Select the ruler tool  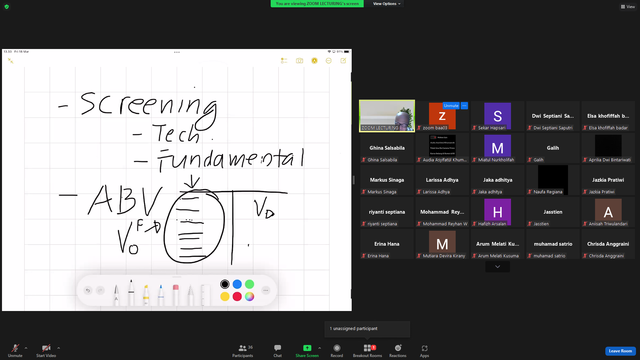coord(205,295)
